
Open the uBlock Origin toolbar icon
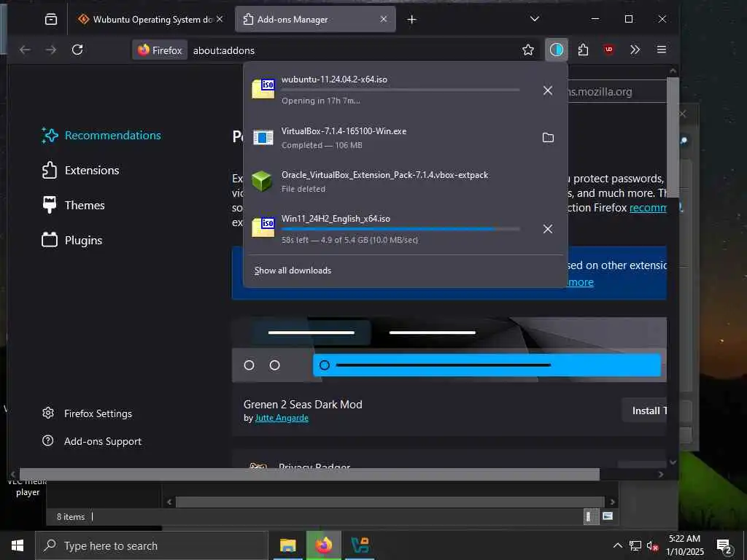click(x=609, y=50)
